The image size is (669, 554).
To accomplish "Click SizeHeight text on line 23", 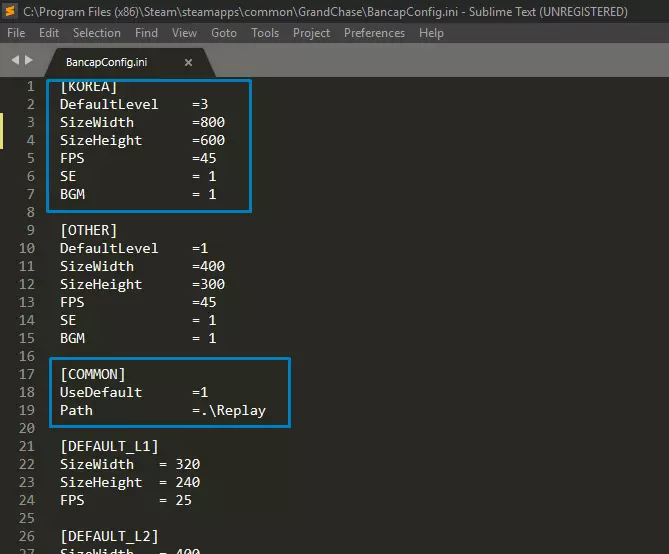I will coord(101,482).
